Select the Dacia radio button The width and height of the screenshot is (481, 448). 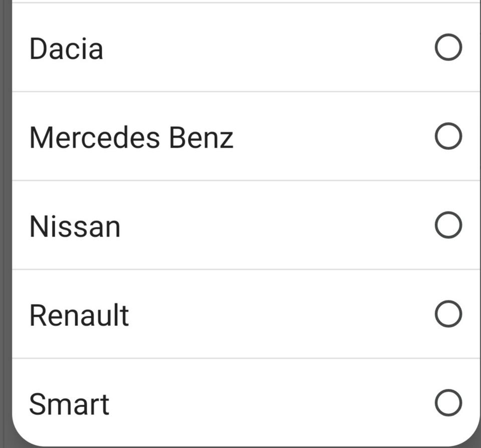click(x=448, y=48)
